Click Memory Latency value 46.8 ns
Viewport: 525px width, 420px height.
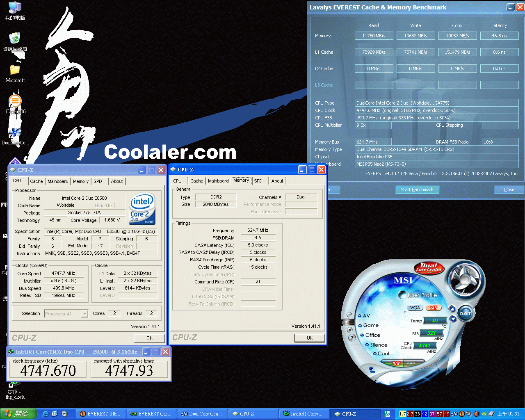click(x=500, y=36)
